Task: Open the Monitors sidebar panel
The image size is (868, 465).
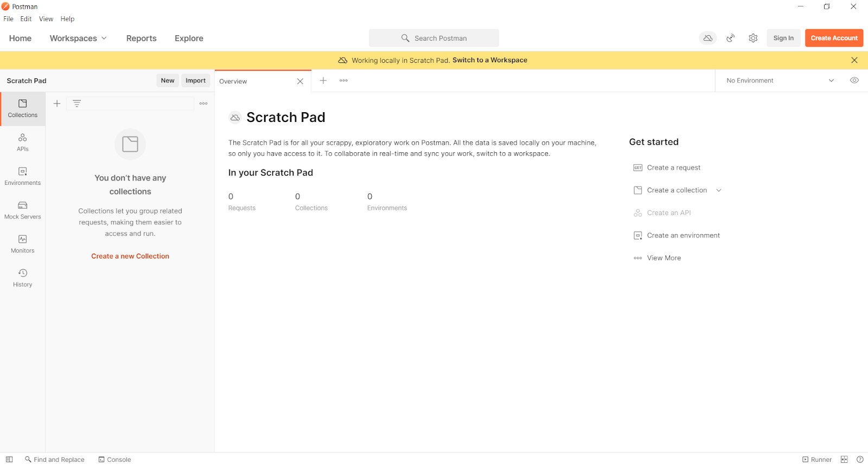Action: [x=23, y=244]
